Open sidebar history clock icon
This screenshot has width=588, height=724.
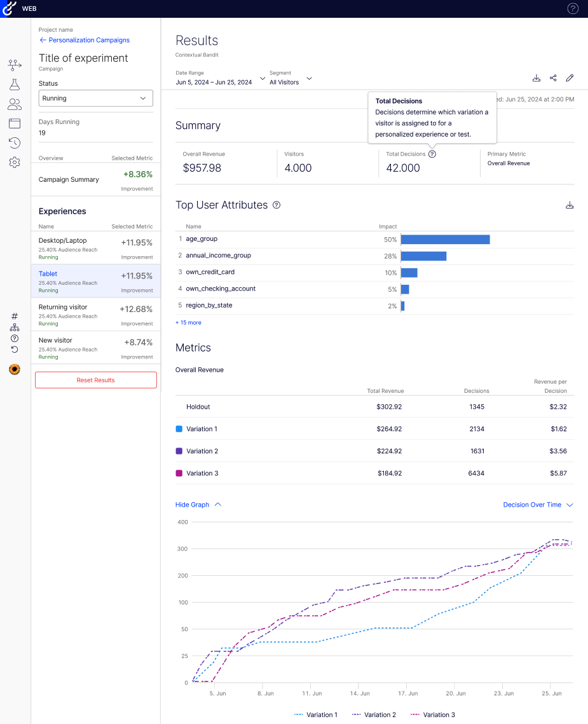(14, 142)
